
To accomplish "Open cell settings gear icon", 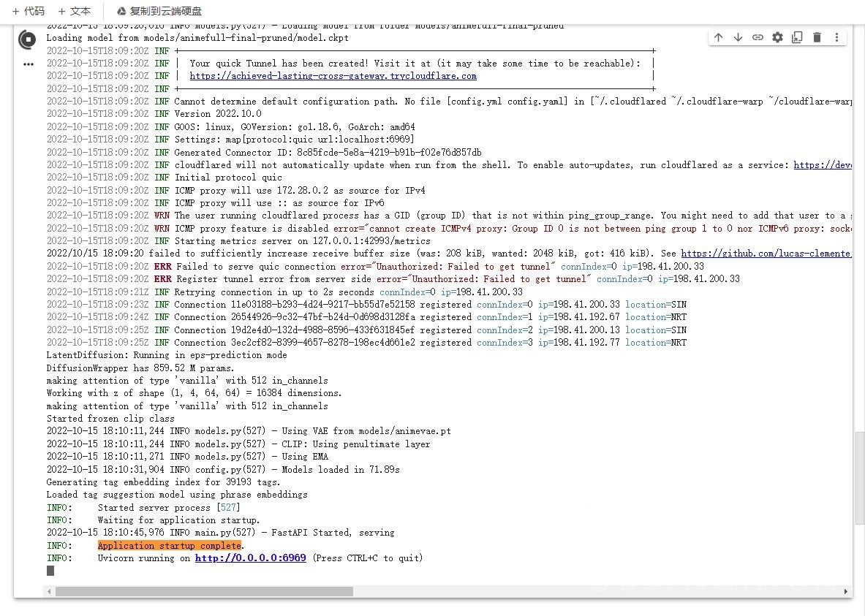I will pos(777,37).
